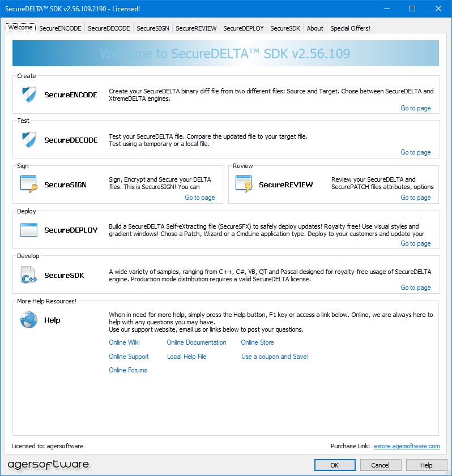
Task: Open the Welcome tab
Action: 20,27
